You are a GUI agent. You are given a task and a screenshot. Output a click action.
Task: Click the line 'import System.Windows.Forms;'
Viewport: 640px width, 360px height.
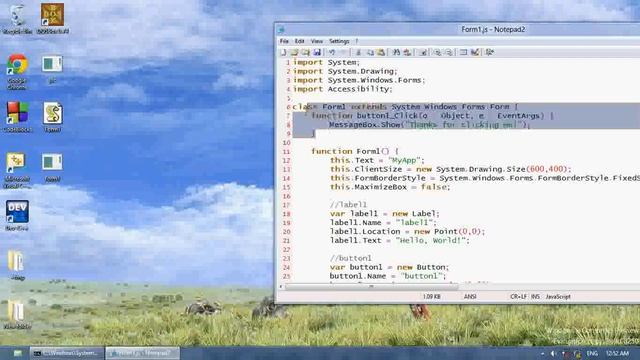(359, 80)
